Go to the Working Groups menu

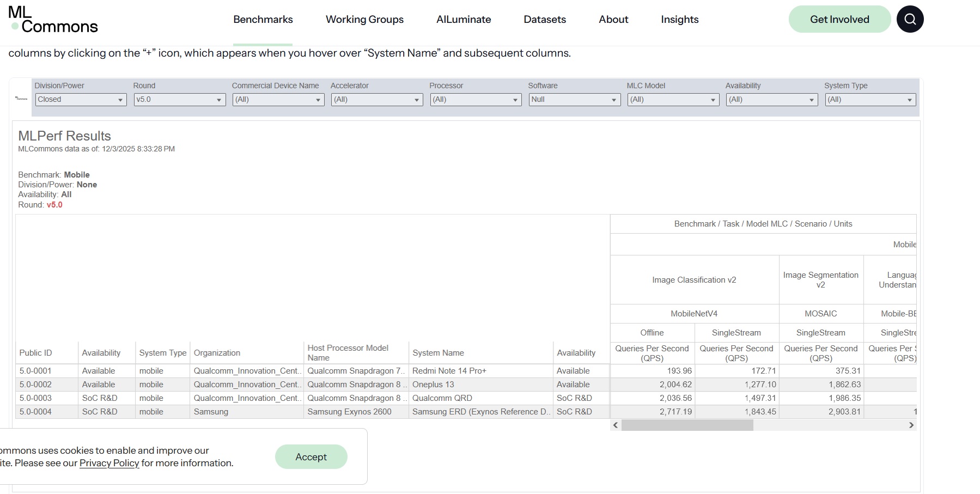(364, 20)
